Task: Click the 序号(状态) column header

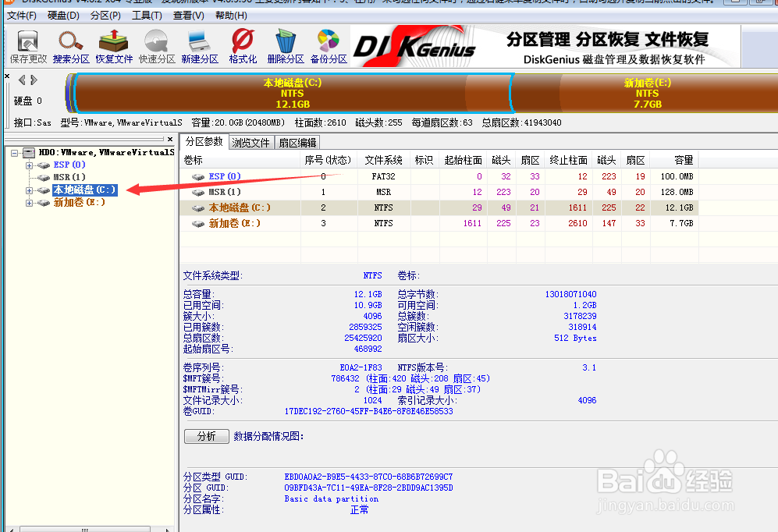Action: coord(329,160)
